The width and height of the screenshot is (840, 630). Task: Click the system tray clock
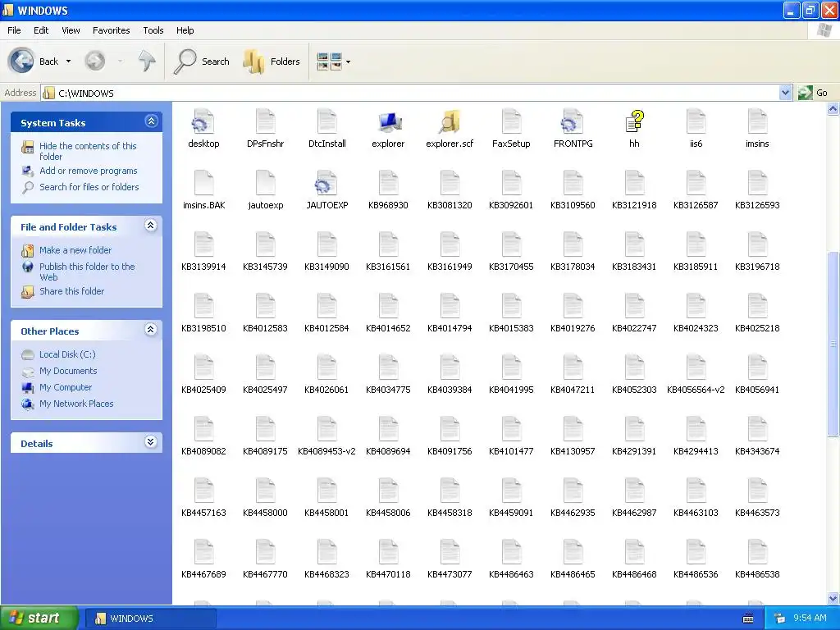click(x=810, y=618)
